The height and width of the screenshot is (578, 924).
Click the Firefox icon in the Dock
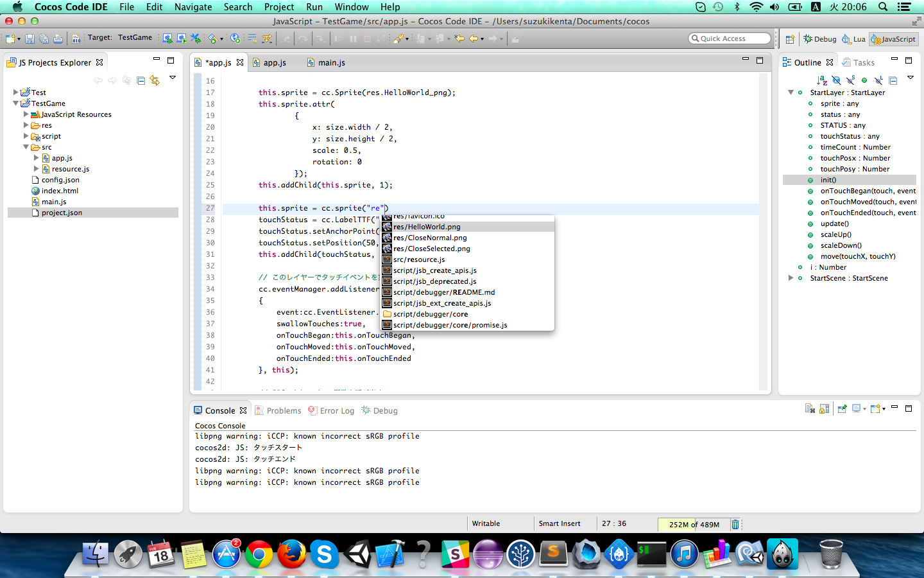pyautogui.click(x=291, y=554)
